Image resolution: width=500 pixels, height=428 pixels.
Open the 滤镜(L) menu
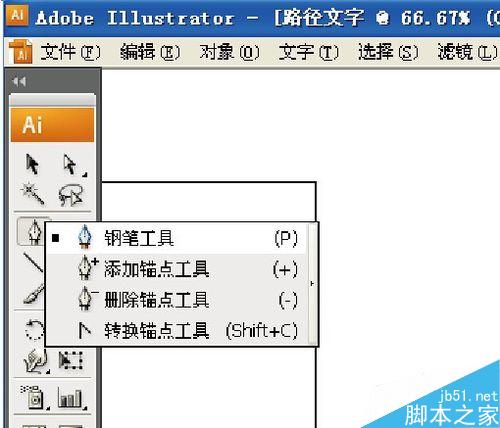click(467, 52)
